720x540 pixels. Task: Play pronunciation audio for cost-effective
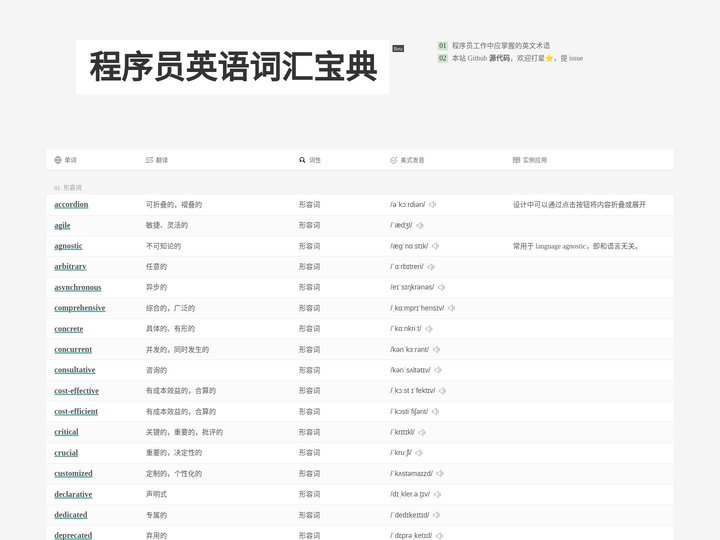[x=442, y=391]
